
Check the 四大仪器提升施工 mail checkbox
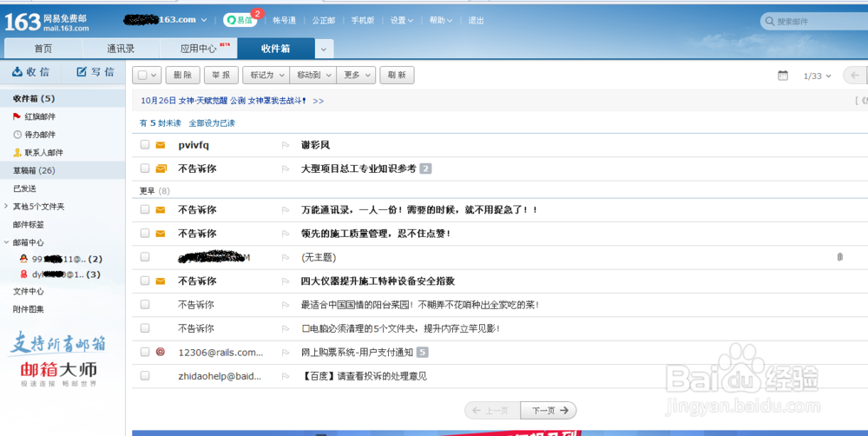[x=145, y=281]
